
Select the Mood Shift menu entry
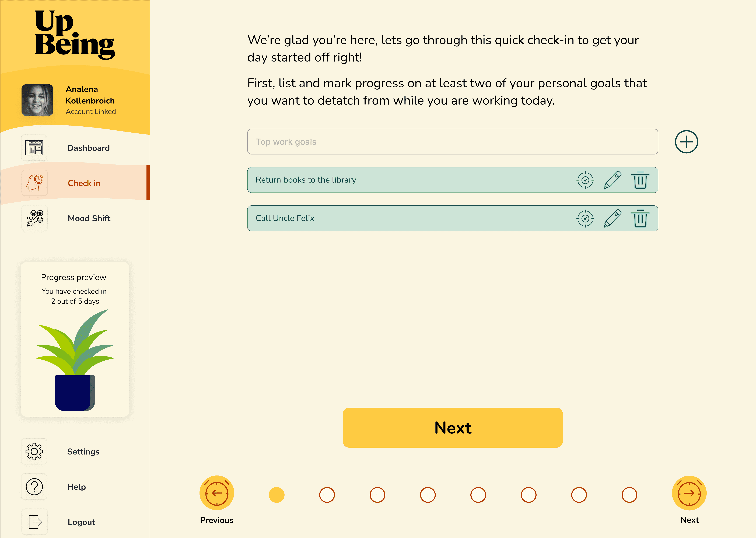pyautogui.click(x=89, y=218)
